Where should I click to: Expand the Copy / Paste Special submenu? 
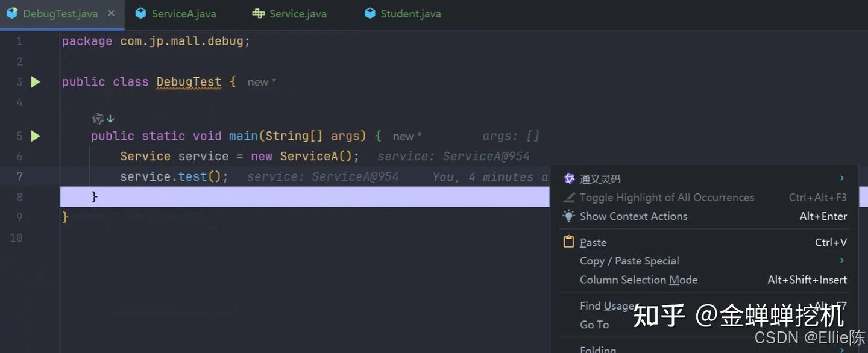[629, 260]
